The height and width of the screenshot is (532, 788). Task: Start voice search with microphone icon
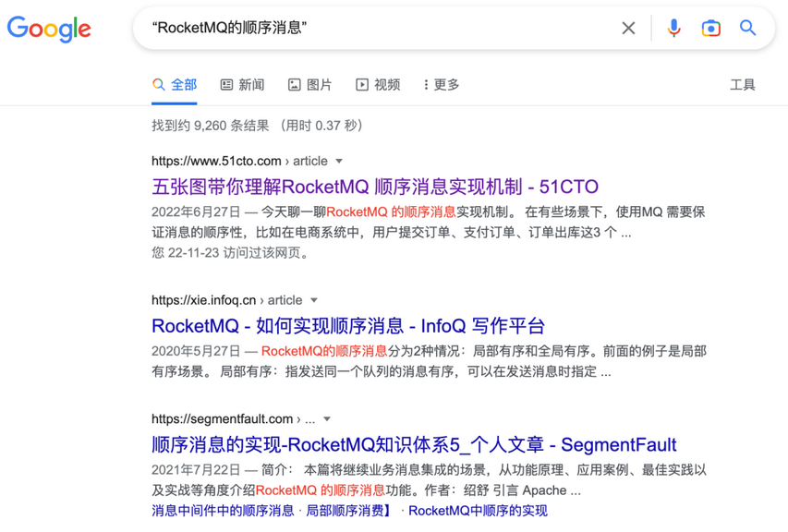pyautogui.click(x=673, y=28)
